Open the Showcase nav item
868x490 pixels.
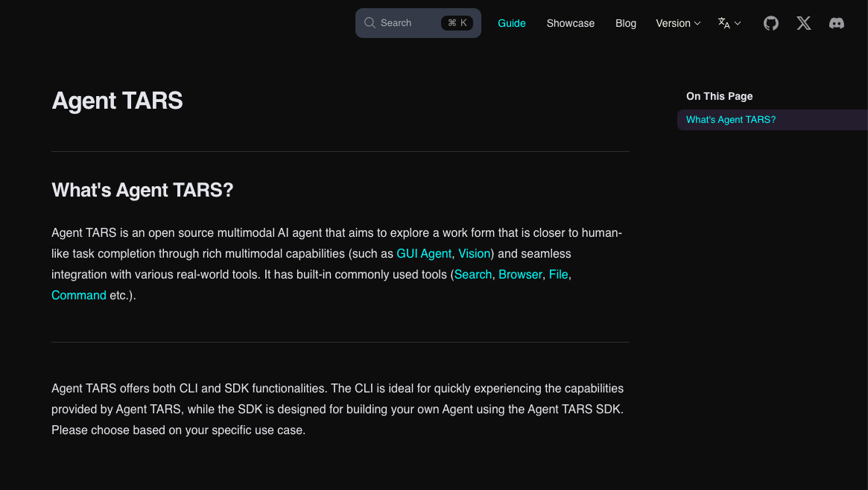[x=570, y=23]
